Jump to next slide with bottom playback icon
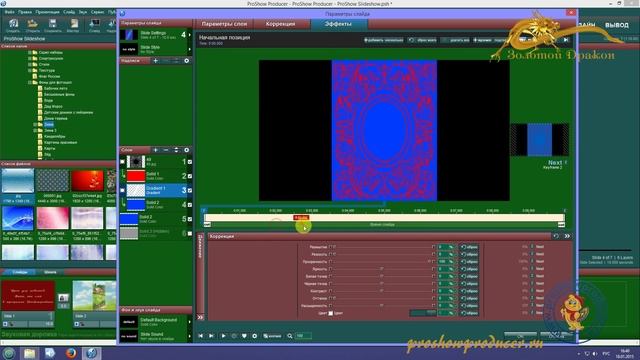This screenshot has height=360, width=640. pos(211,336)
